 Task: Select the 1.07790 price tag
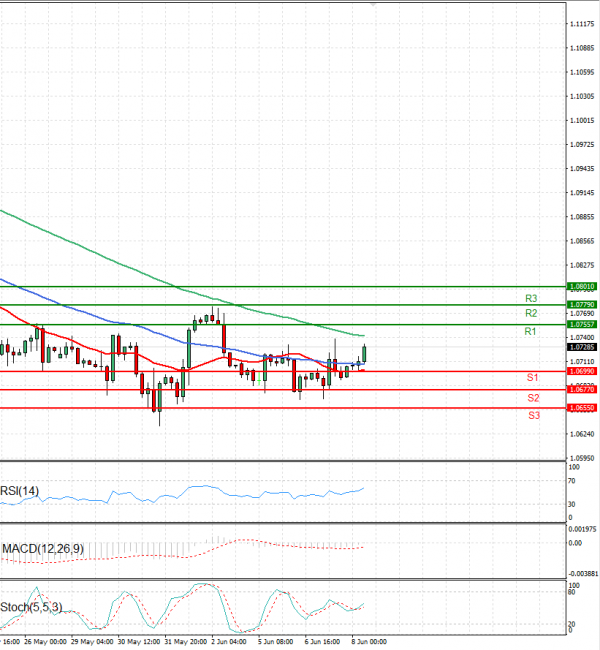[582, 305]
